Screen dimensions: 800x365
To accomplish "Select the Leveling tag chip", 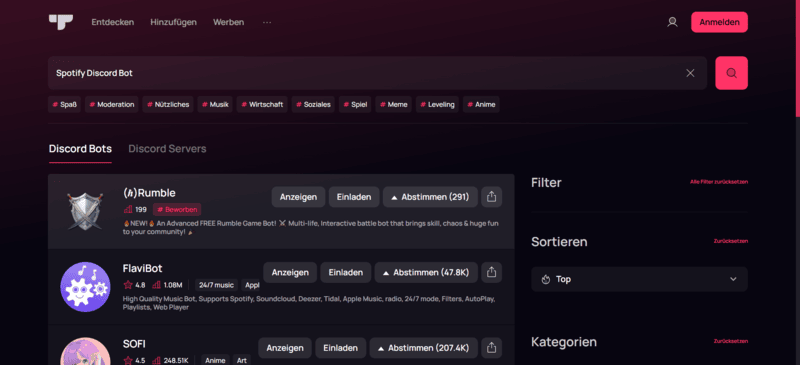I will pos(437,105).
